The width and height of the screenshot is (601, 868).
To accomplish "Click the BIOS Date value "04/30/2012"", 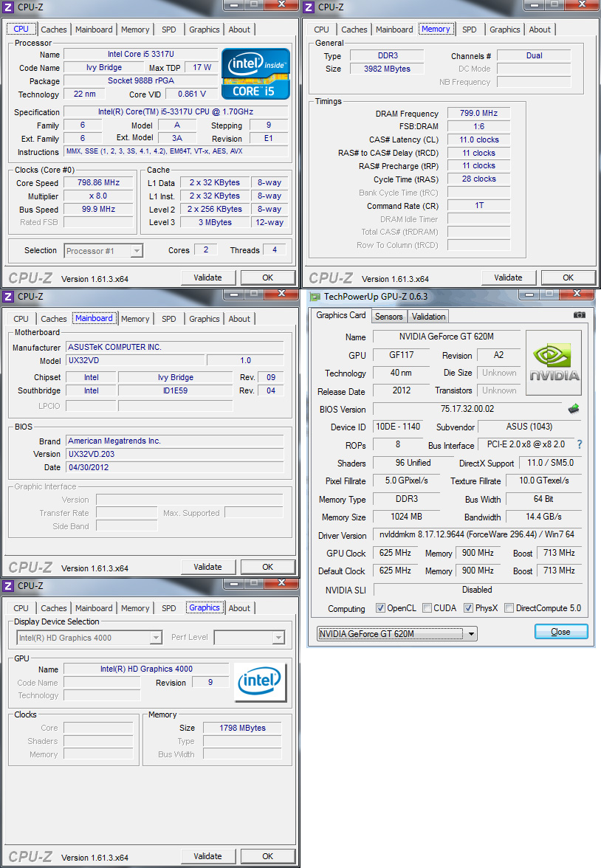I will click(x=175, y=467).
